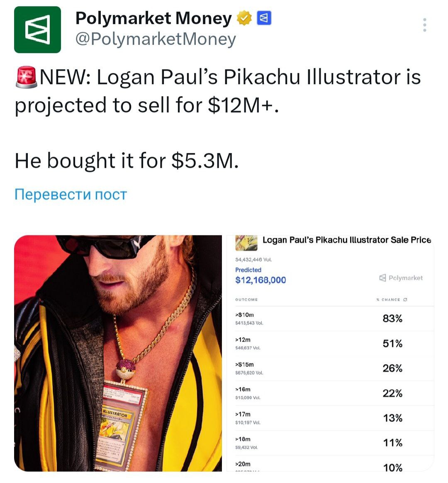This screenshot has height=483, width=448.
Task: Select the >12m outcome label
Action: click(243, 340)
